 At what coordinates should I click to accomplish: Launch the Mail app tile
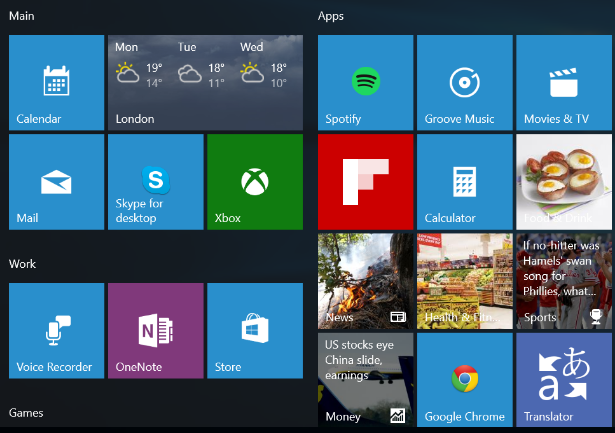pyautogui.click(x=56, y=182)
